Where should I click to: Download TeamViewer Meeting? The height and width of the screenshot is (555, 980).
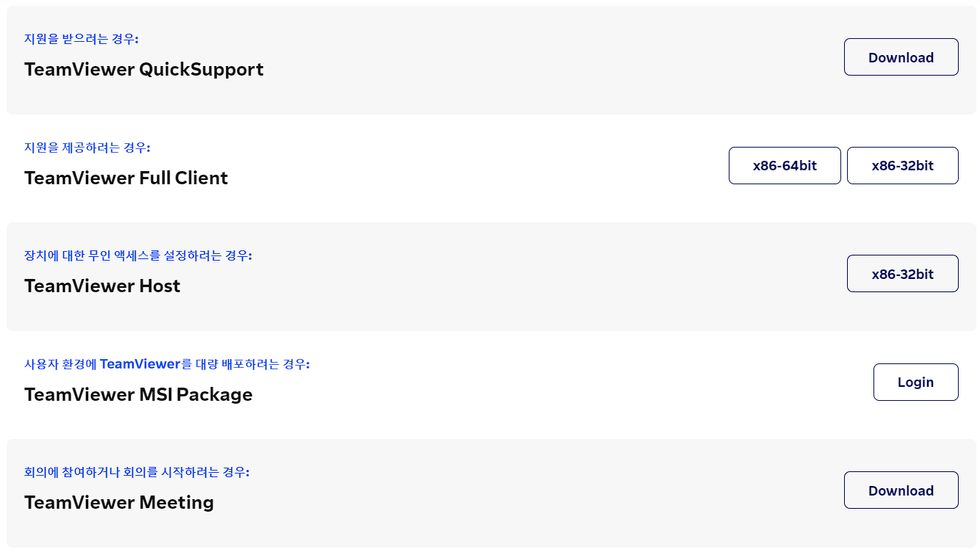901,490
